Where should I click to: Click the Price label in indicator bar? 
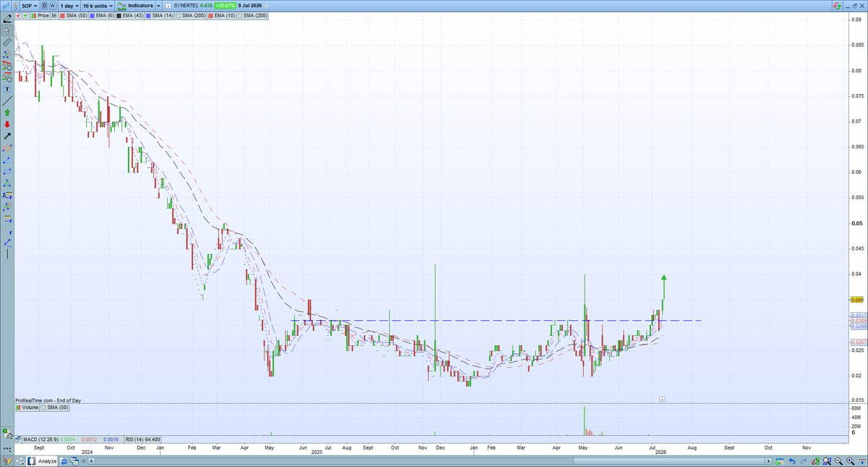point(41,16)
